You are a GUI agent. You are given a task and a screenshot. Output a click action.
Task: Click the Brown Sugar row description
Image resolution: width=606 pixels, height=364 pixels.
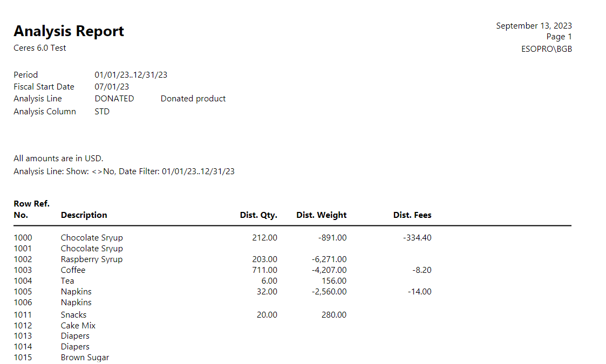pos(85,358)
